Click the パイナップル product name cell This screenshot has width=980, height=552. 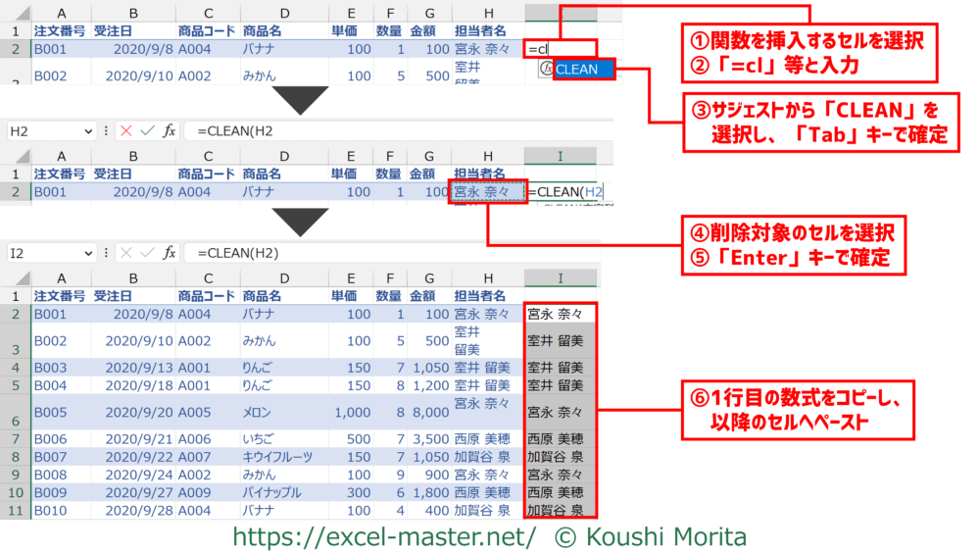(x=282, y=492)
